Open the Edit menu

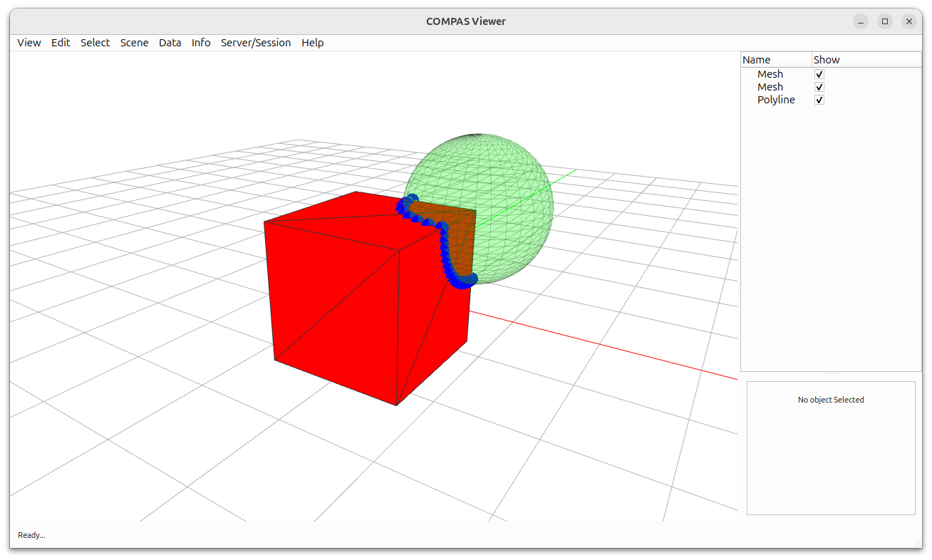[61, 42]
